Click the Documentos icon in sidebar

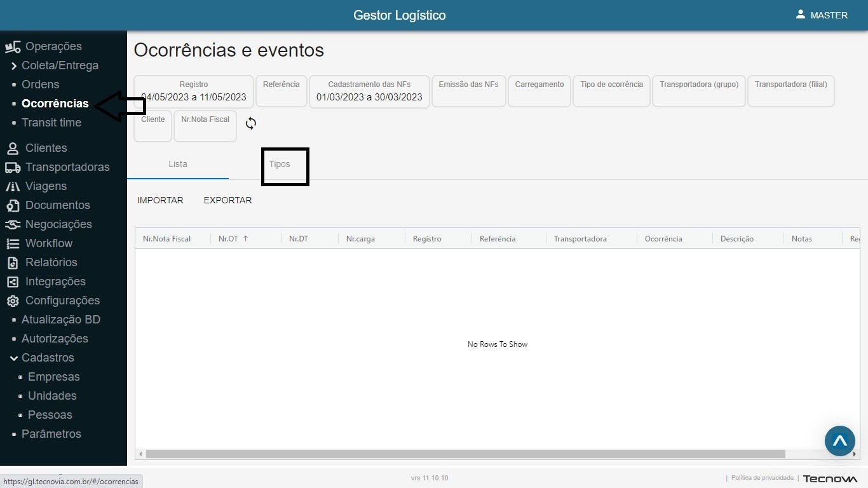12,205
